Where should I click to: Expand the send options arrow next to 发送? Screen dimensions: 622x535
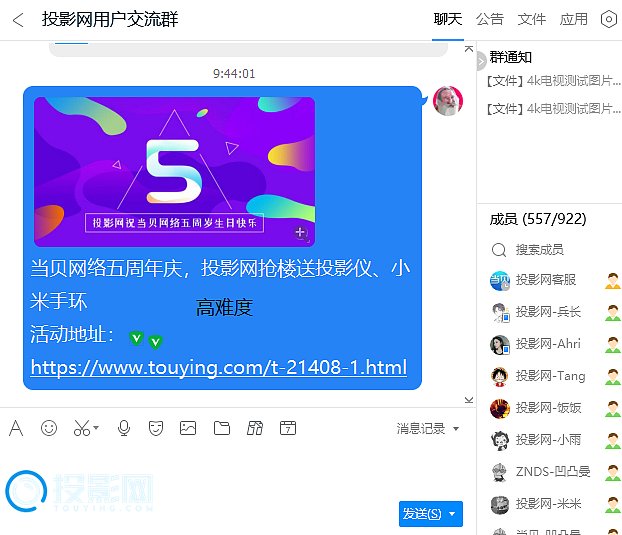453,514
